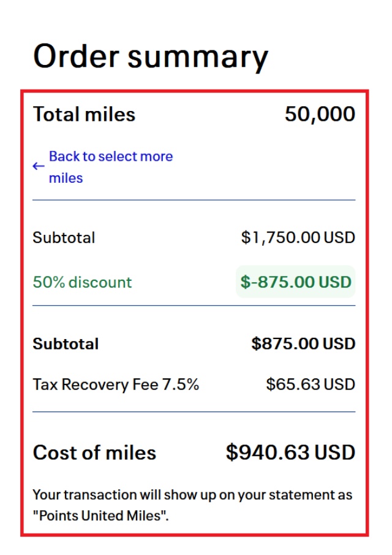Click the bold $875.00 USD subtotal amount
392x555 pixels.
coord(303,343)
